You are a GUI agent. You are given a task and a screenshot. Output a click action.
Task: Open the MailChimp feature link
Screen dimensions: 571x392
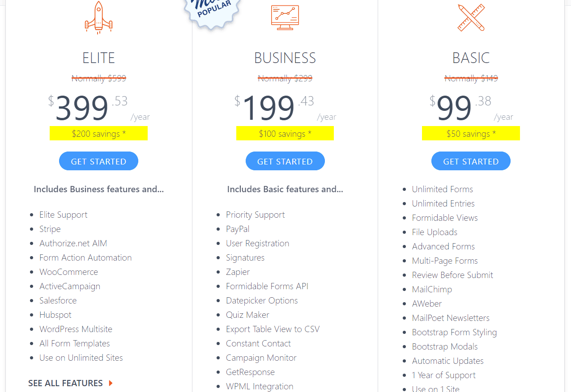432,289
